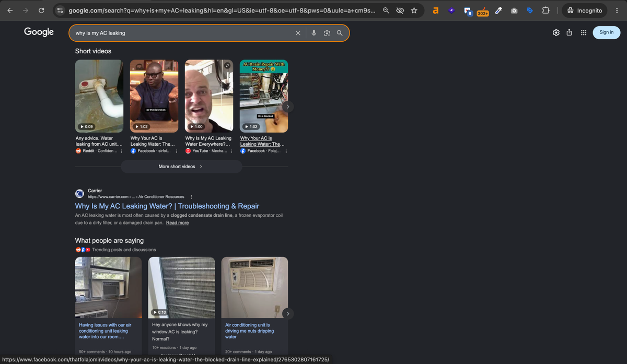The height and width of the screenshot is (364, 627).
Task: Open post 'Air conditioning unit is driving me nuts'
Action: click(x=250, y=331)
